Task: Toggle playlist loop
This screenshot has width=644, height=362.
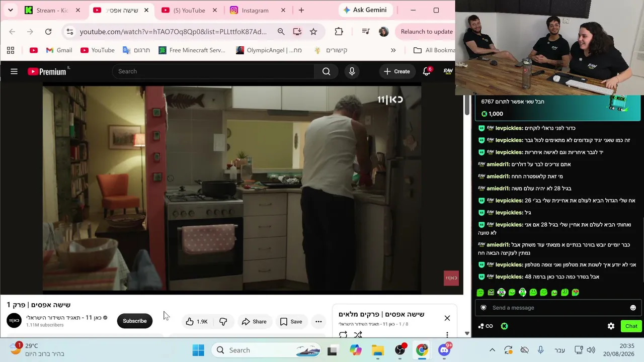Action: (343, 334)
